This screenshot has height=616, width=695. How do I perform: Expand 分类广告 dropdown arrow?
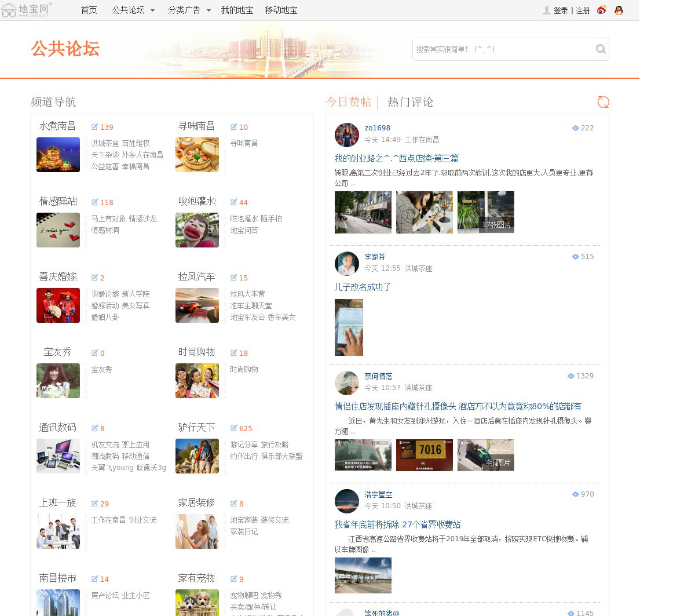[x=209, y=10]
